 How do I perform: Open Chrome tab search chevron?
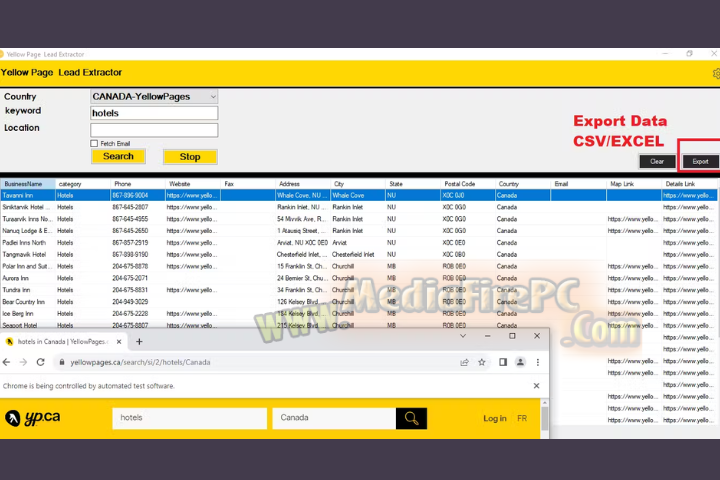pos(463,336)
